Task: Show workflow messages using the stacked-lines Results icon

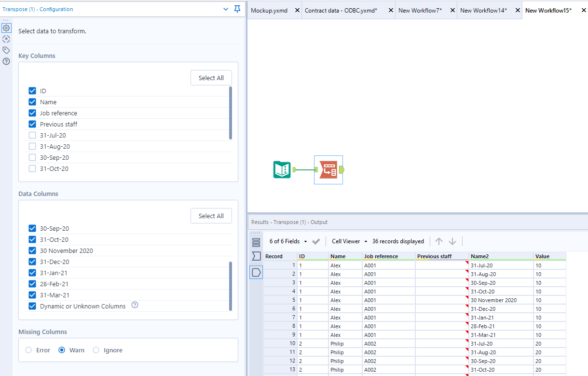Action: point(256,241)
